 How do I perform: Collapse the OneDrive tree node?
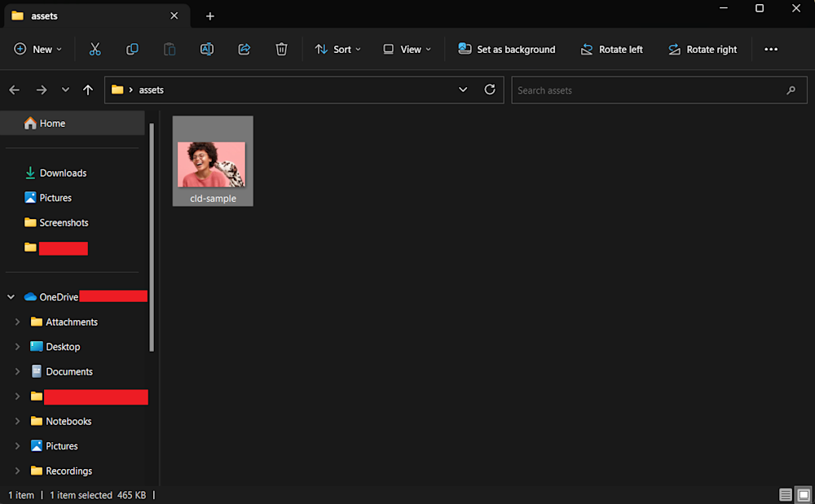[11, 297]
